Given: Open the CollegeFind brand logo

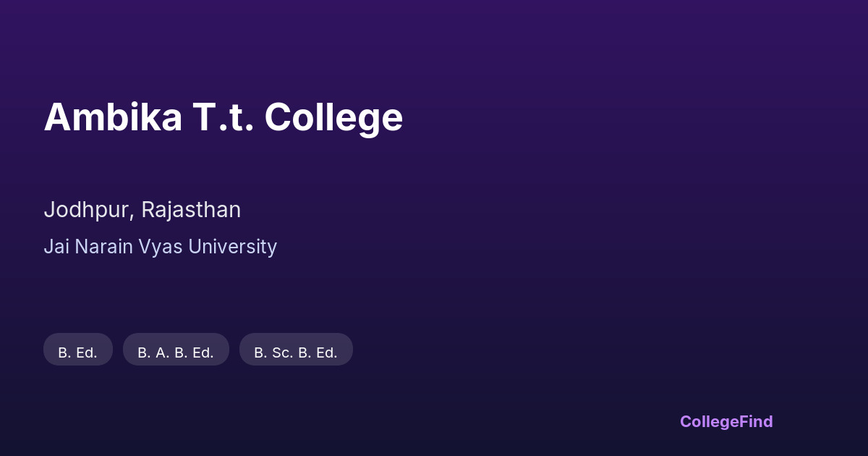Looking at the screenshot, I should point(726,421).
